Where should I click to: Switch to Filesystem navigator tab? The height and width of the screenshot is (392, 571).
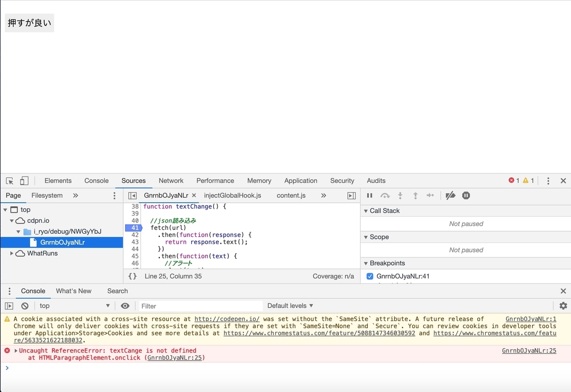pyautogui.click(x=47, y=196)
